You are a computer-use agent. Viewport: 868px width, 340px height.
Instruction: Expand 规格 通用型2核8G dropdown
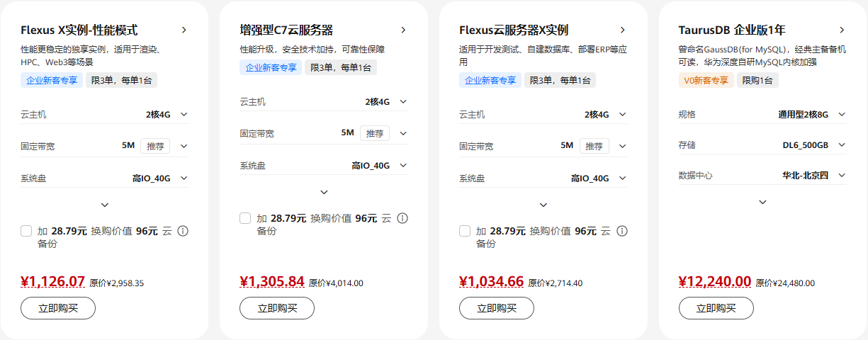(x=842, y=114)
